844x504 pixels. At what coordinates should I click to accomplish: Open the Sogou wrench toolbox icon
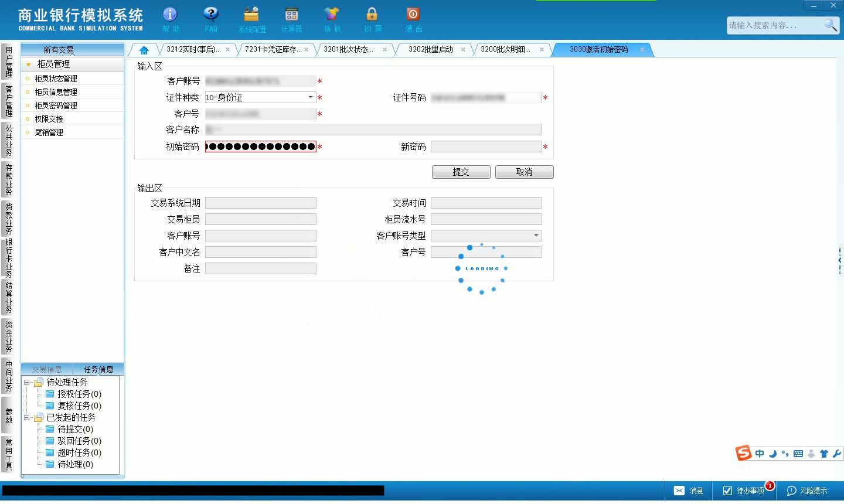pyautogui.click(x=836, y=454)
